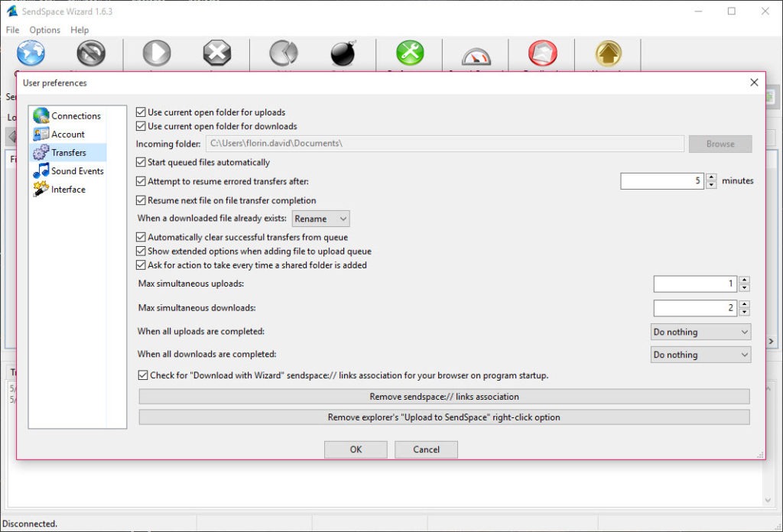
Task: Click the right scroll arrow in main window
Action: [x=771, y=342]
